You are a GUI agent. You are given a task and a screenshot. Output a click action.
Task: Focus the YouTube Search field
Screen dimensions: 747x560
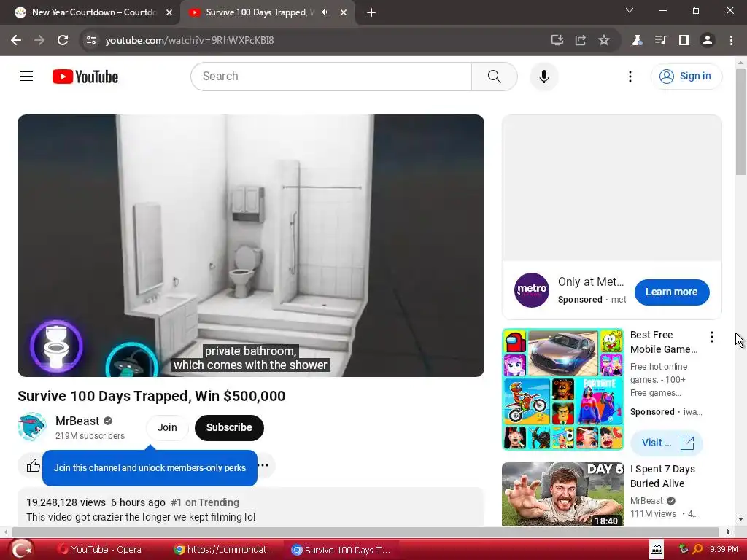tap(331, 76)
